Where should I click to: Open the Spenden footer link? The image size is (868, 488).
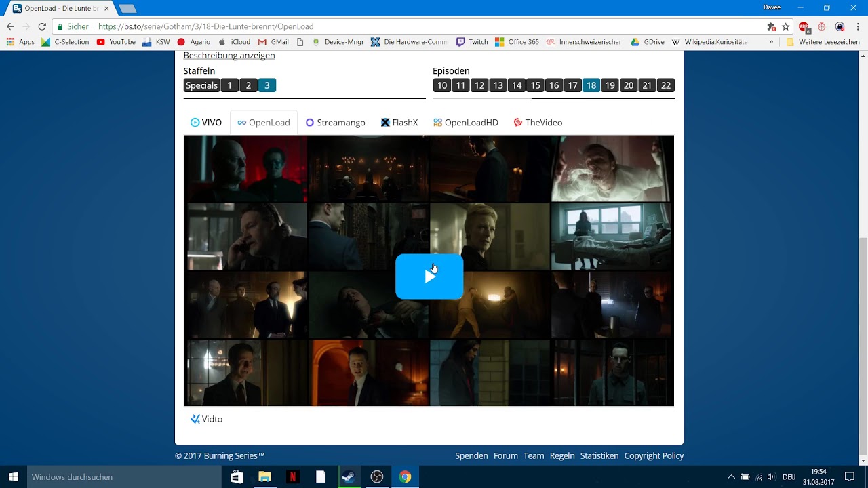[x=471, y=456]
